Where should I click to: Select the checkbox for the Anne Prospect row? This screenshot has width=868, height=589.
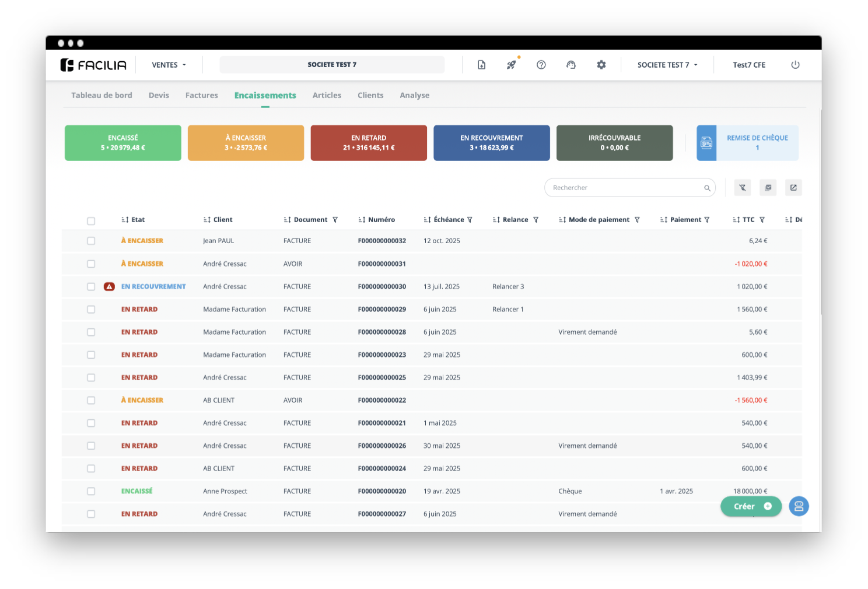click(91, 491)
